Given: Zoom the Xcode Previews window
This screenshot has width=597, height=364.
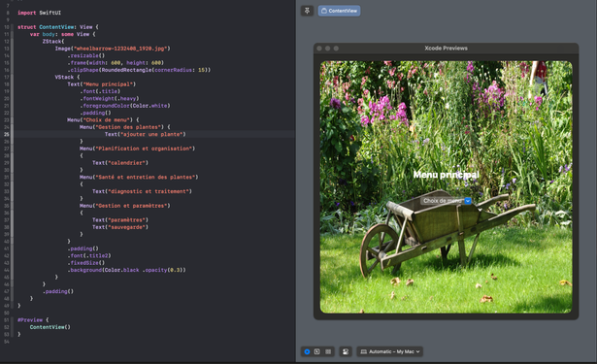Looking at the screenshot, I should (336, 49).
